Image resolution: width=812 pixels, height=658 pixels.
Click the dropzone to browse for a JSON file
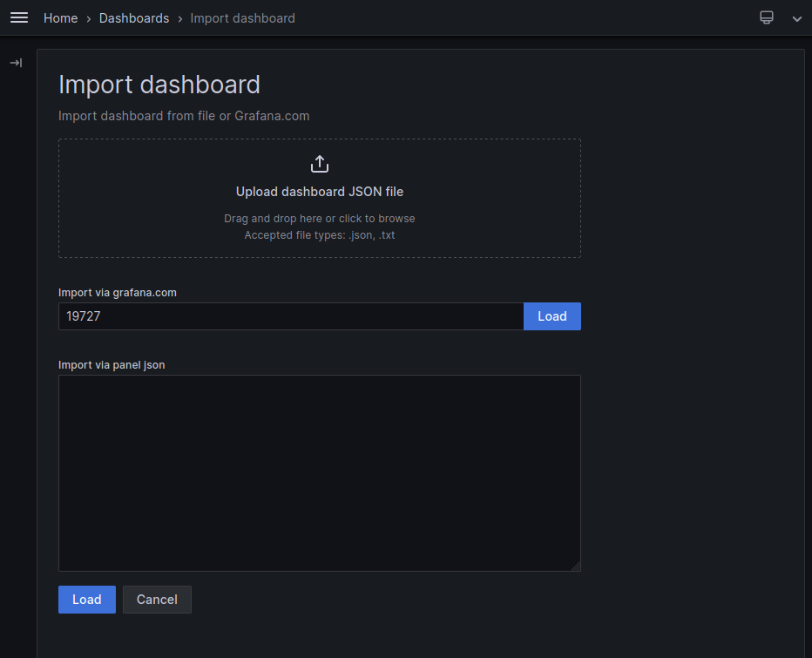pyautogui.click(x=320, y=198)
